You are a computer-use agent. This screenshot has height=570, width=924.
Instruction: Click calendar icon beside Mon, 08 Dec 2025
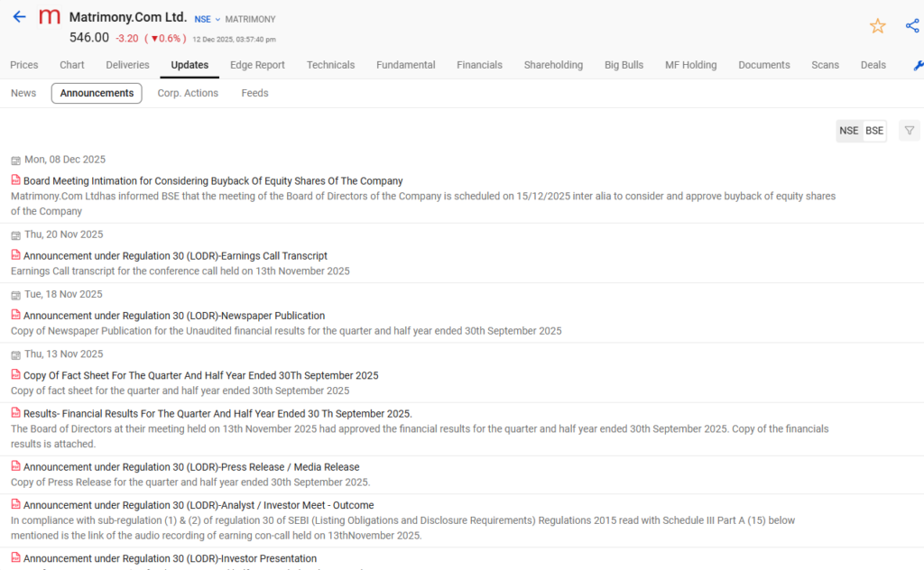pyautogui.click(x=16, y=161)
